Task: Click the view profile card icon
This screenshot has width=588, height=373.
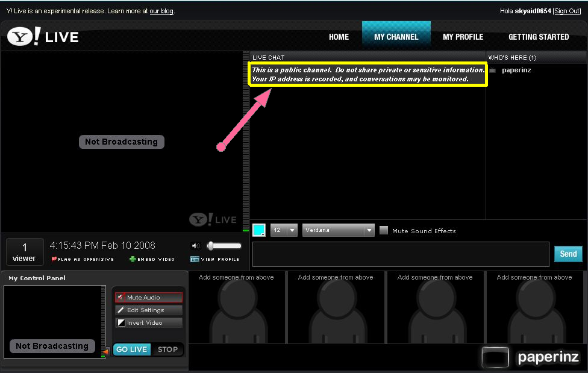Action: click(194, 259)
